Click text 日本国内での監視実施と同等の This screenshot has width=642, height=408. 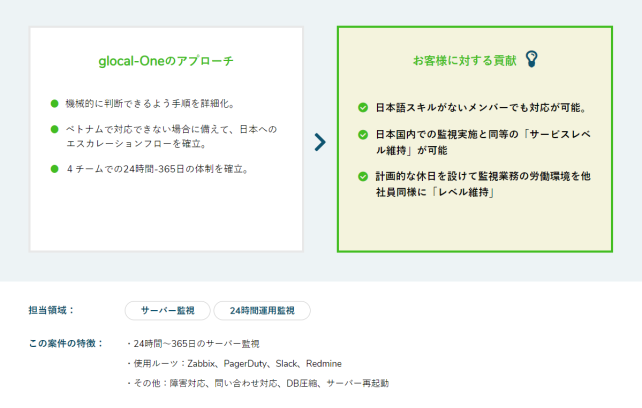coord(447,134)
